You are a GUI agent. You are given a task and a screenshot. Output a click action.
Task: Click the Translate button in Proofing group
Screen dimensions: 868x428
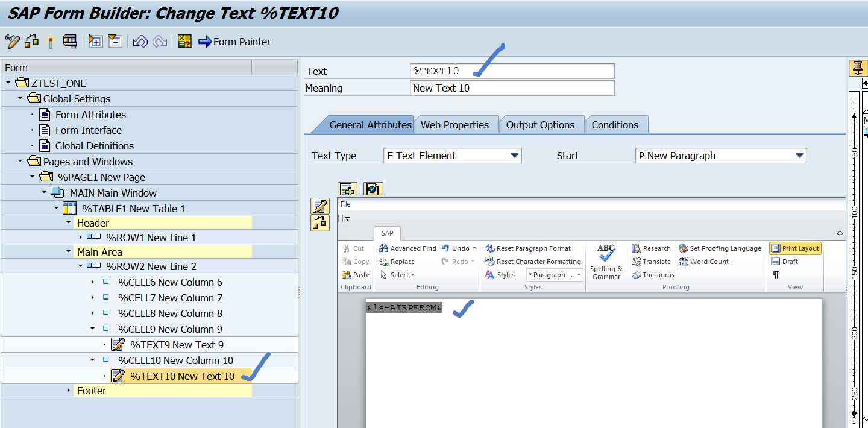coord(651,261)
